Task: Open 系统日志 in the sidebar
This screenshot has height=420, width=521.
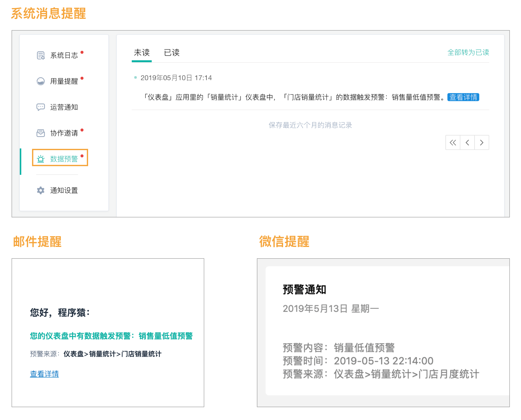Action: tap(64, 55)
